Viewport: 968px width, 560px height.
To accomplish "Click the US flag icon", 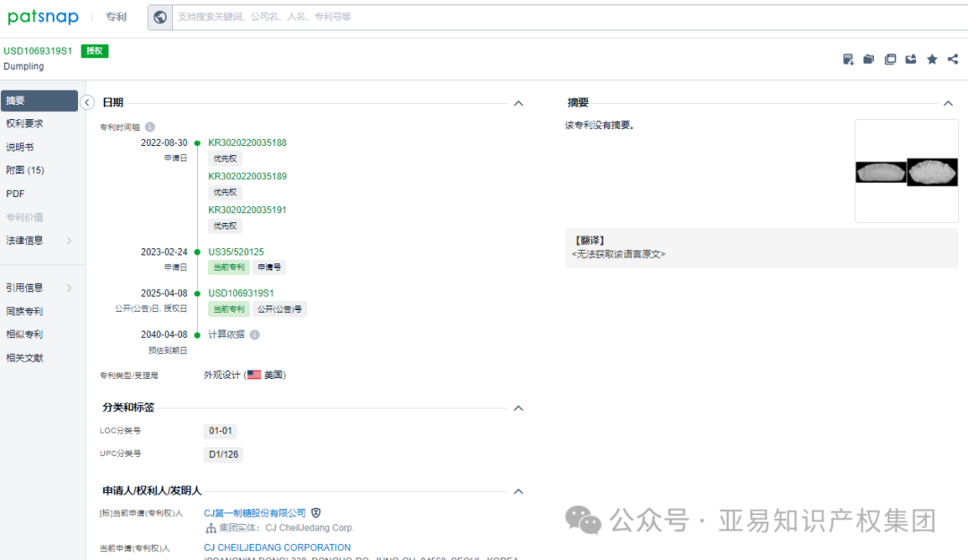I will pyautogui.click(x=254, y=375).
